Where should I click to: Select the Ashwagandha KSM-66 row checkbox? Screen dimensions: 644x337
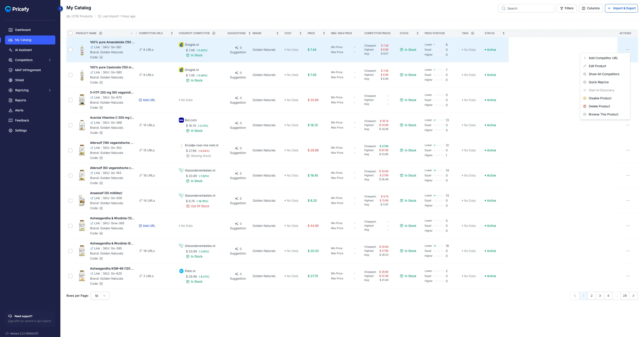[70, 276]
